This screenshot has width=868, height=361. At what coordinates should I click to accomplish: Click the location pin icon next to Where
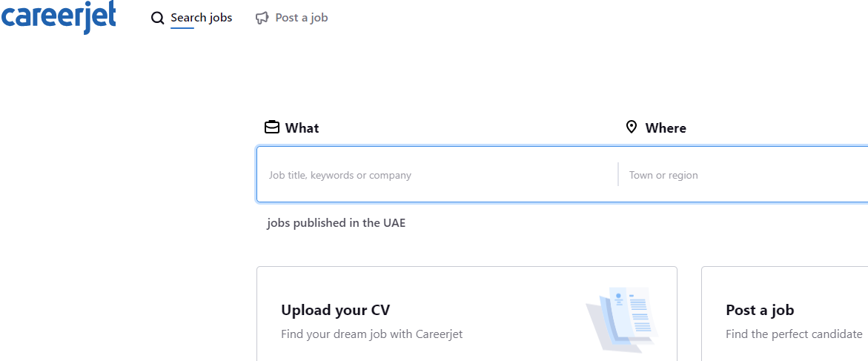pos(632,127)
